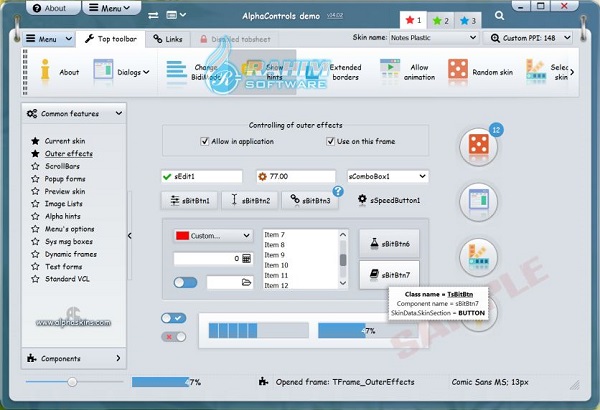
Task: Click the status bar slider handle
Action: tap(72, 382)
